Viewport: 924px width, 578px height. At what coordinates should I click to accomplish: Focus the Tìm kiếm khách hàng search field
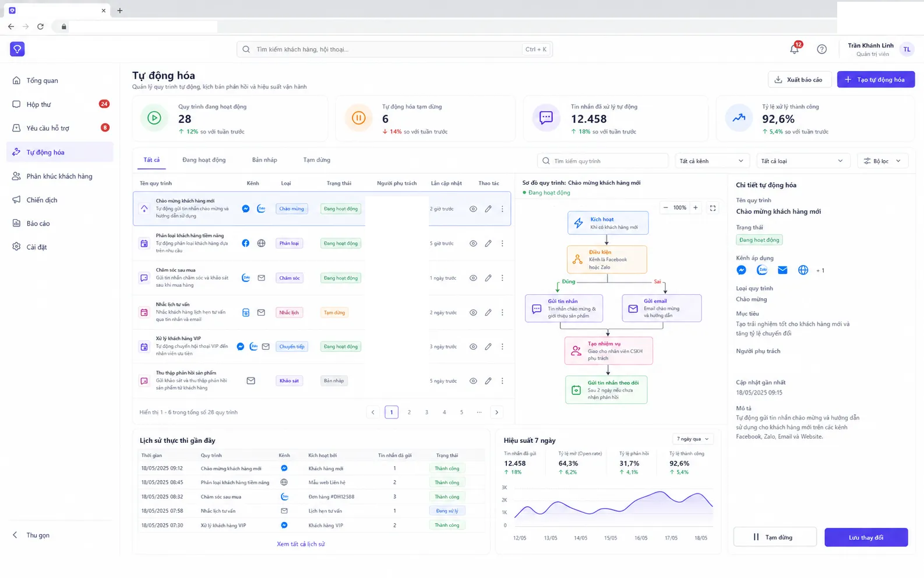(x=394, y=50)
